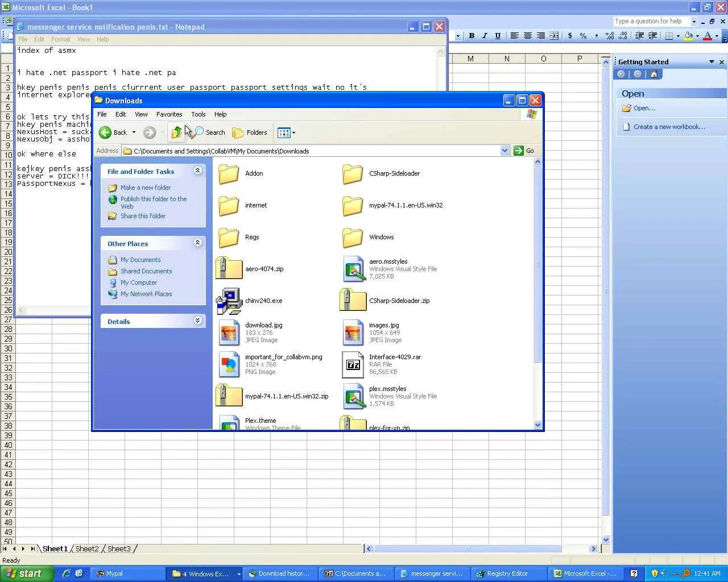This screenshot has height=582, width=728.
Task: Switch to Sheet2 tab in Excel
Action: tap(87, 549)
